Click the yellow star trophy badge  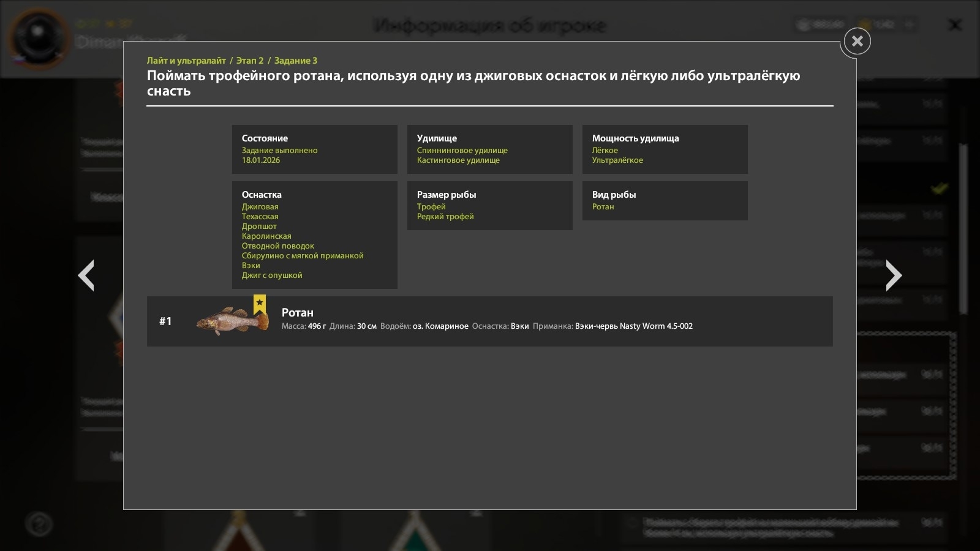pyautogui.click(x=260, y=304)
